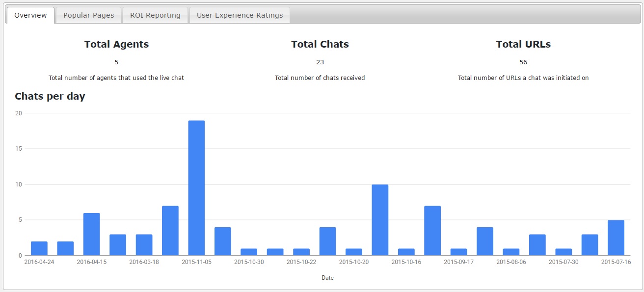The width and height of the screenshot is (644, 292).
Task: Select the ROI Reporting tab
Action: tap(155, 15)
